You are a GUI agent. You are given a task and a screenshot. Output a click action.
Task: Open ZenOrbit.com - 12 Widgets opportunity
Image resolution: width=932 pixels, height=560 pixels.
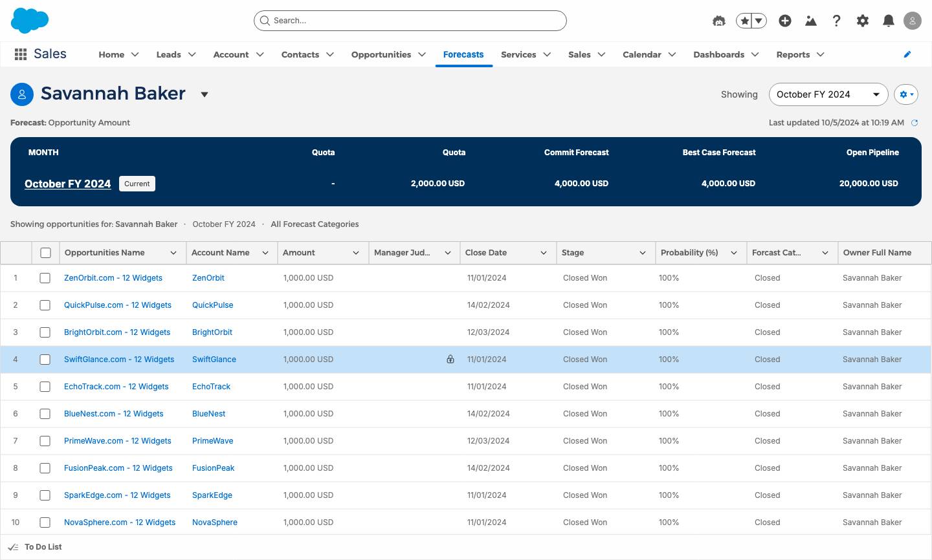[113, 278]
